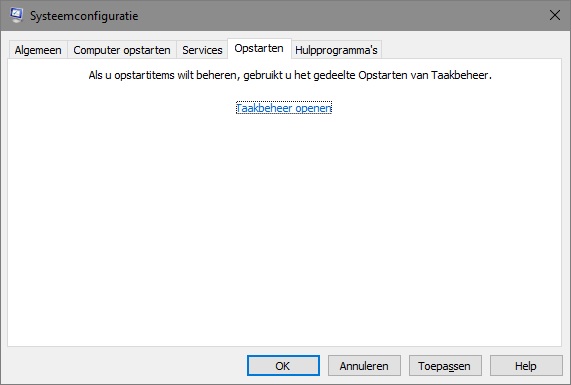
Task: Click the opstartitems instruction text
Action: click(x=290, y=75)
